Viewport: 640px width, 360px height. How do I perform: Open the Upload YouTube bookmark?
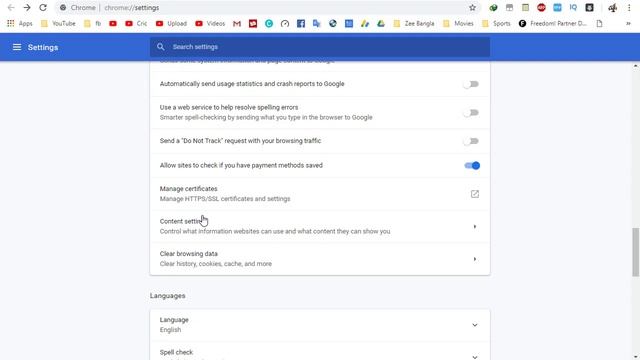171,24
